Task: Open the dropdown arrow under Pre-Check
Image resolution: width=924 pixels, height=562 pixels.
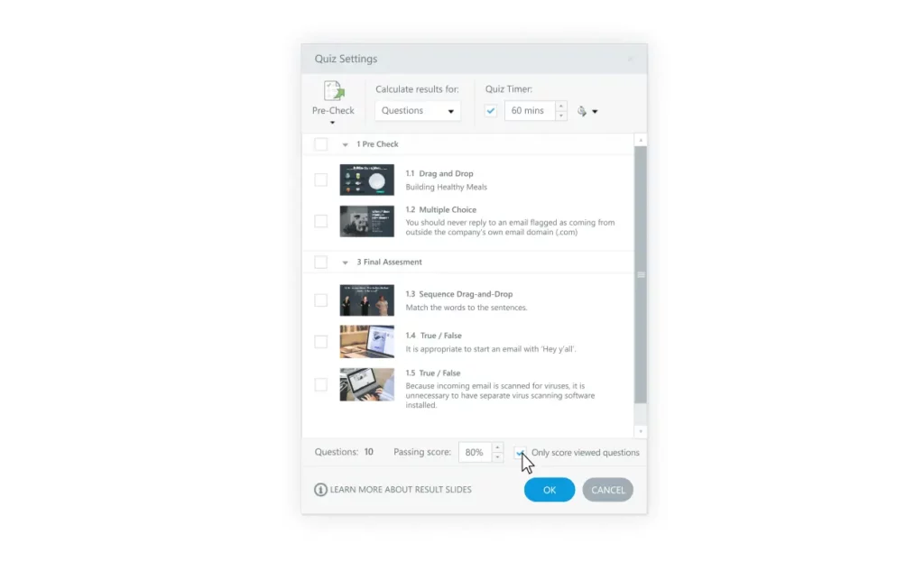Action: [x=333, y=124]
